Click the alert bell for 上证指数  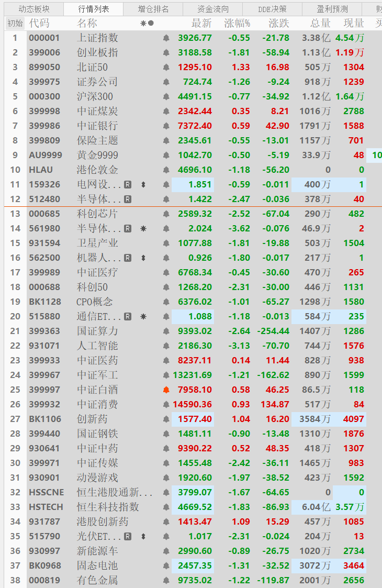(x=166, y=38)
